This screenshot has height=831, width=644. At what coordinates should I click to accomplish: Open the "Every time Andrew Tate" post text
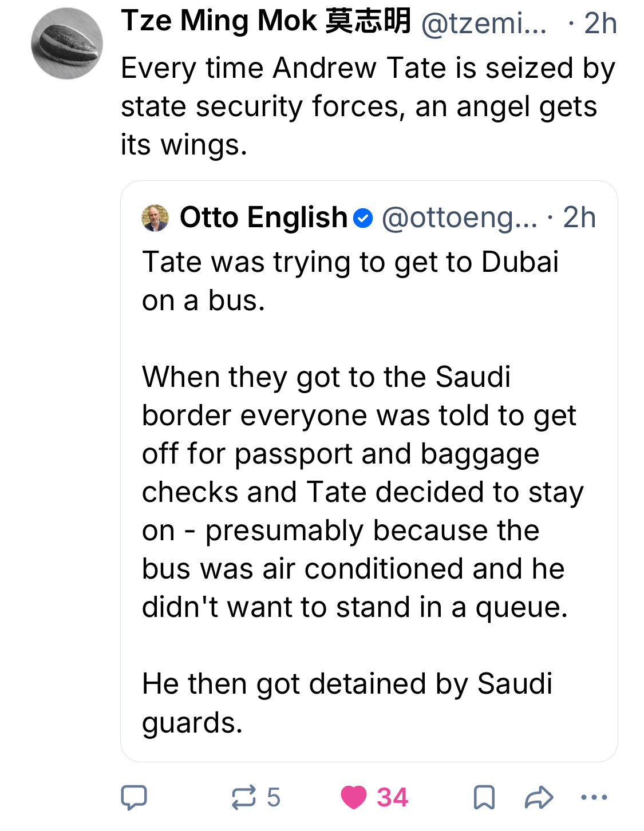368,106
